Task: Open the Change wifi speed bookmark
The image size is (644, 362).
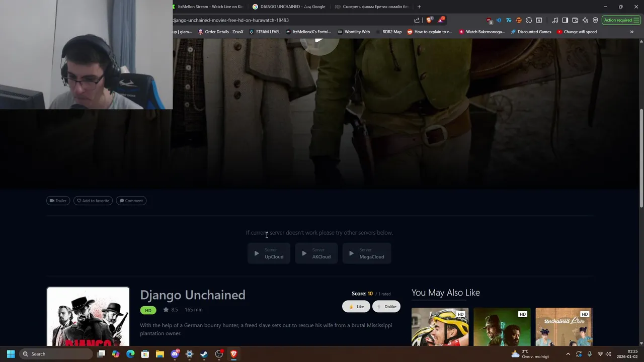Action: [x=577, y=32]
